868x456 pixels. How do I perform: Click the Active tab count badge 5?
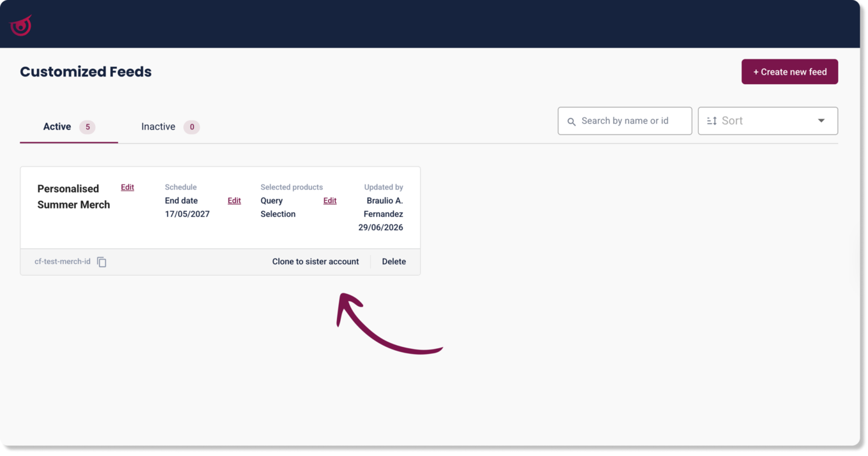87,127
